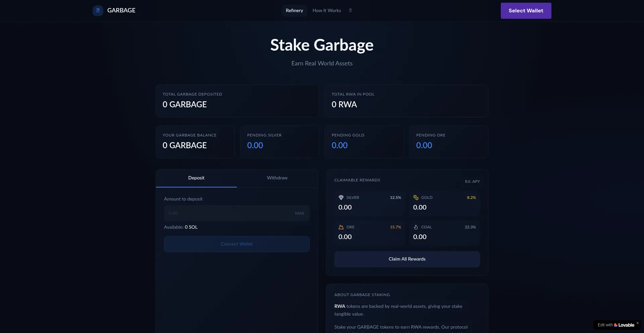Image resolution: width=644 pixels, height=333 pixels.
Task: Click the Pending Gold stats card
Action: coord(364,142)
